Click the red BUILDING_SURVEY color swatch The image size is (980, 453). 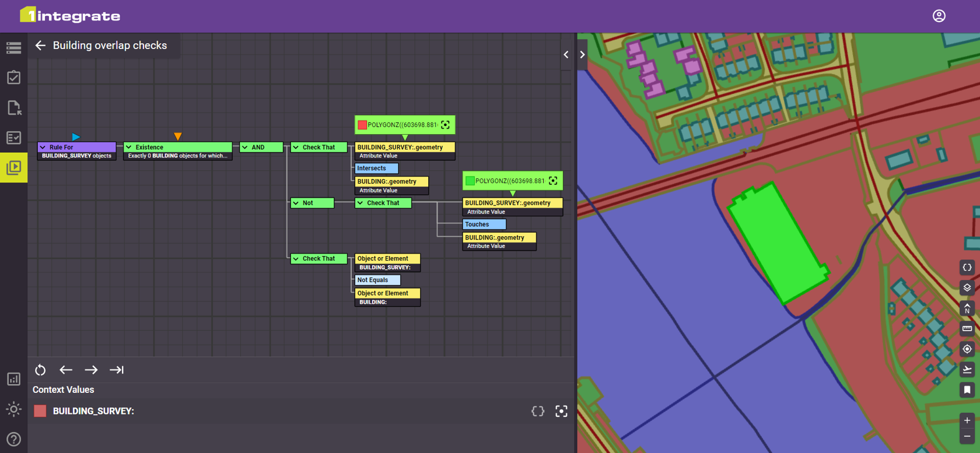pyautogui.click(x=40, y=412)
